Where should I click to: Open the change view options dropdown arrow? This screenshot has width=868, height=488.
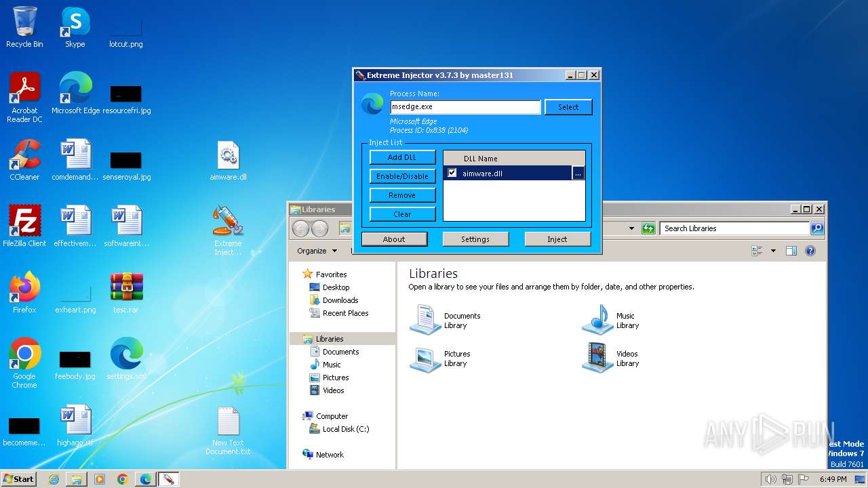[x=773, y=251]
